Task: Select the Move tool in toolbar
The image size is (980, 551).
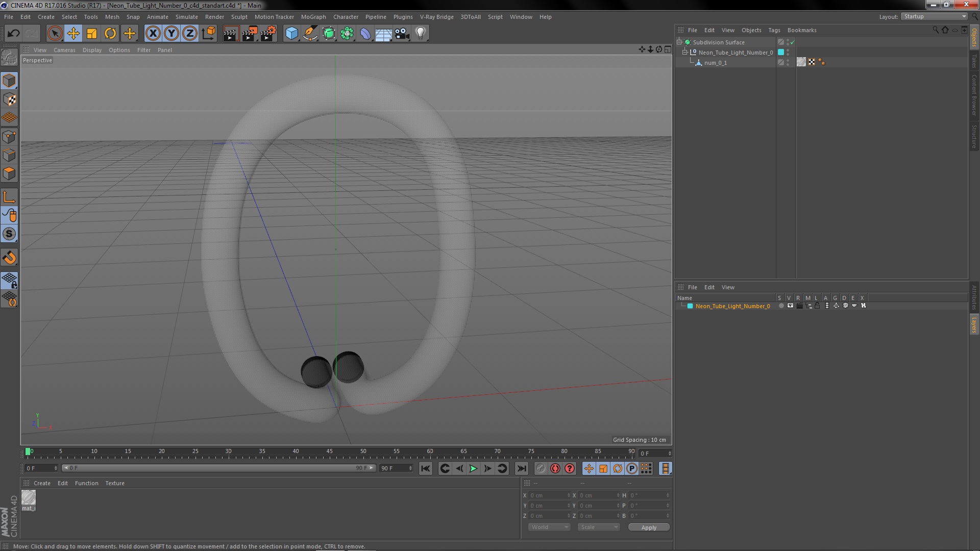Action: click(x=73, y=34)
